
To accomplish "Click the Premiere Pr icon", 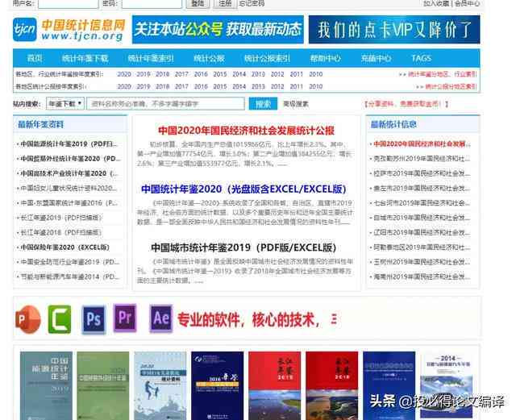I will (125, 318).
